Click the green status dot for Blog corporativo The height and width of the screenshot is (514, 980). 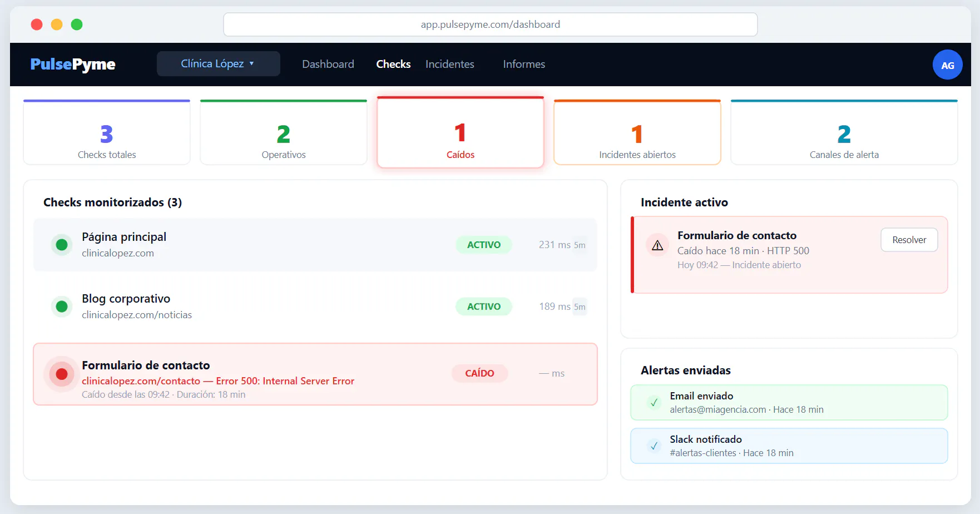point(62,307)
